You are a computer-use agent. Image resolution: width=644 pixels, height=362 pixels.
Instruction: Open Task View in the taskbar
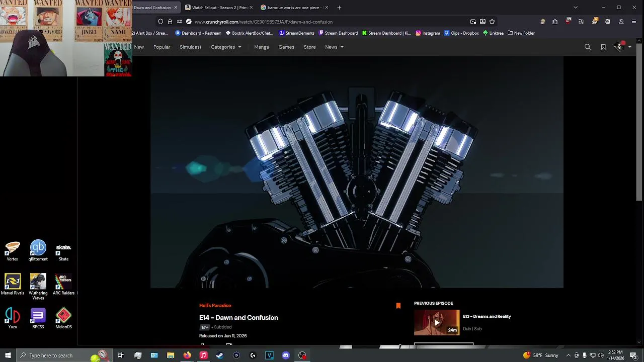pos(121,355)
